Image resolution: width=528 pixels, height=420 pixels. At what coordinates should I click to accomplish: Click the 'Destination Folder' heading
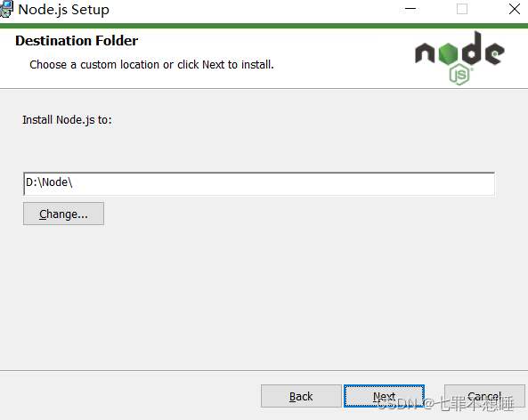[x=77, y=41]
